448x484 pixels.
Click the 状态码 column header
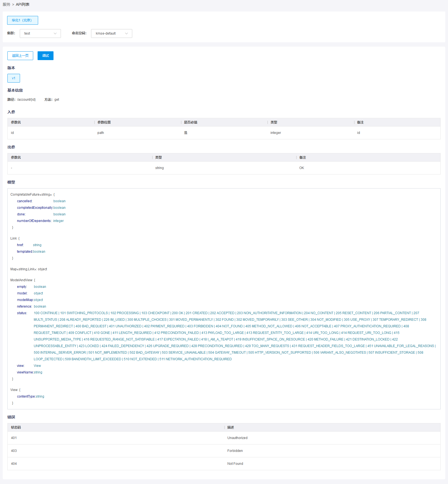(x=16, y=427)
